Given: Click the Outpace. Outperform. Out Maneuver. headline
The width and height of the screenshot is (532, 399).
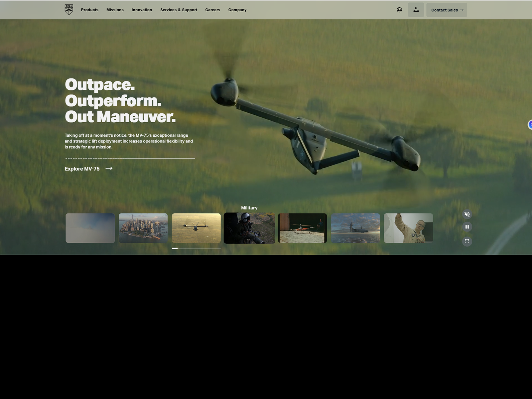Looking at the screenshot, I should point(120,101).
